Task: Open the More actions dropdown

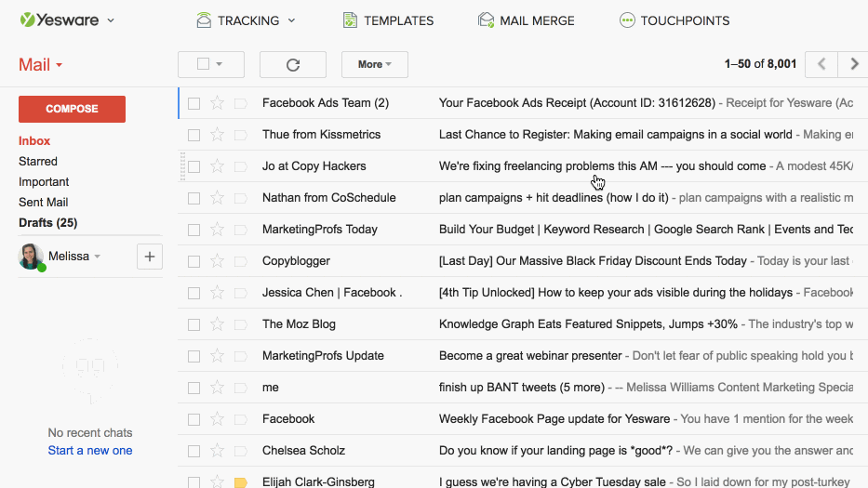Action: (x=375, y=65)
